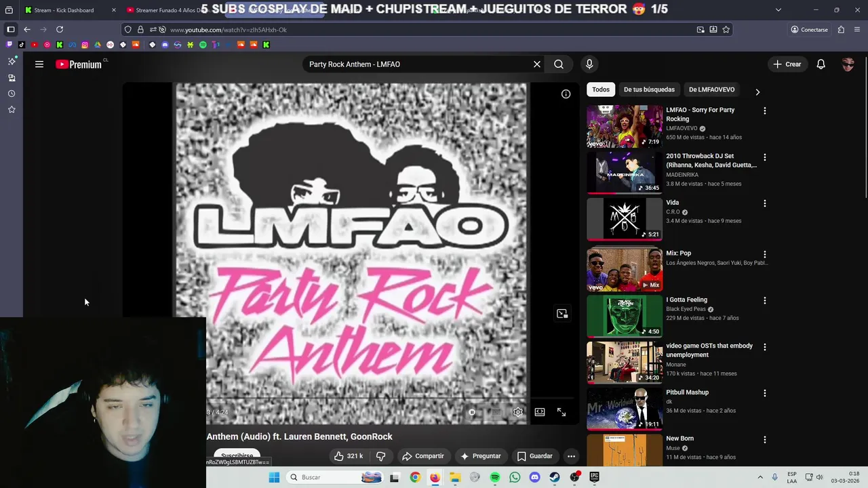Open more actions ellipsis under video

click(571, 456)
